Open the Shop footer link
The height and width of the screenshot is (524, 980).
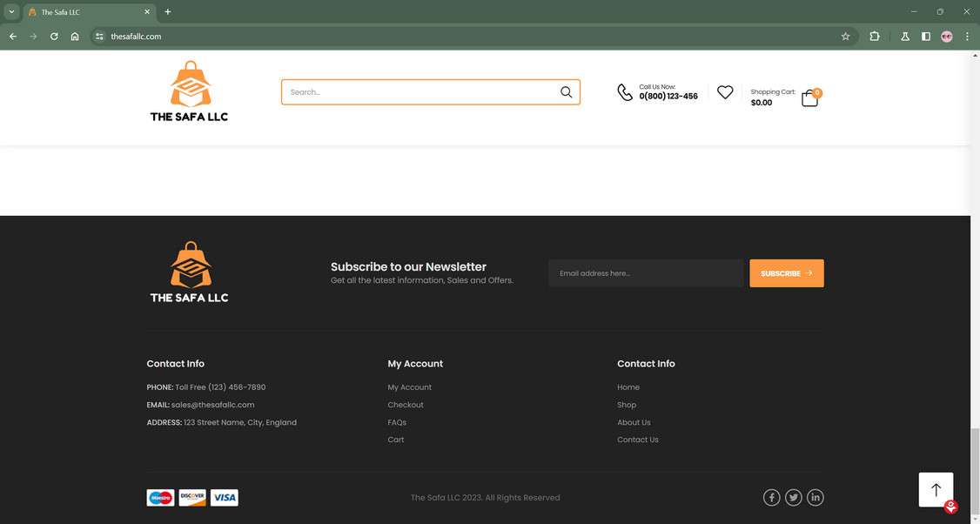(x=627, y=405)
